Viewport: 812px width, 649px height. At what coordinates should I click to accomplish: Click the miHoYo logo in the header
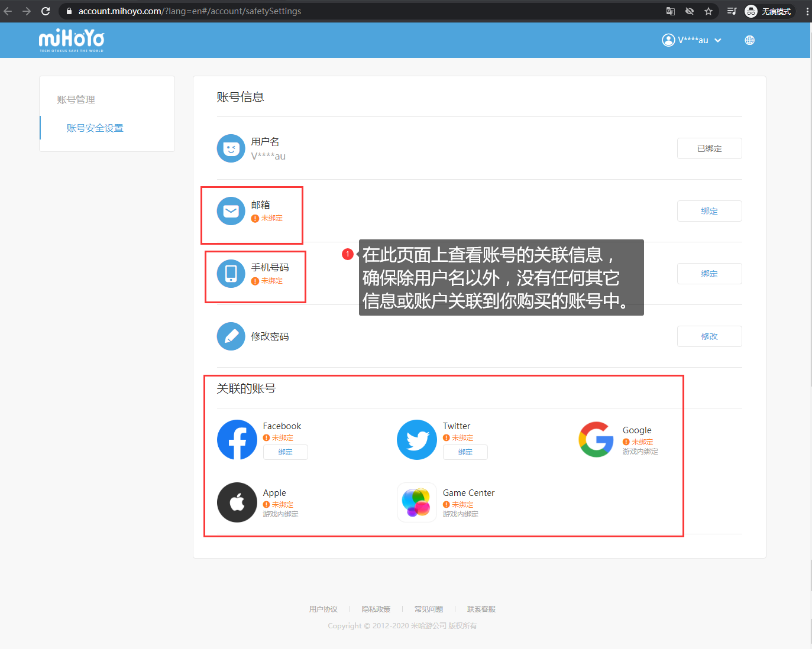click(71, 40)
